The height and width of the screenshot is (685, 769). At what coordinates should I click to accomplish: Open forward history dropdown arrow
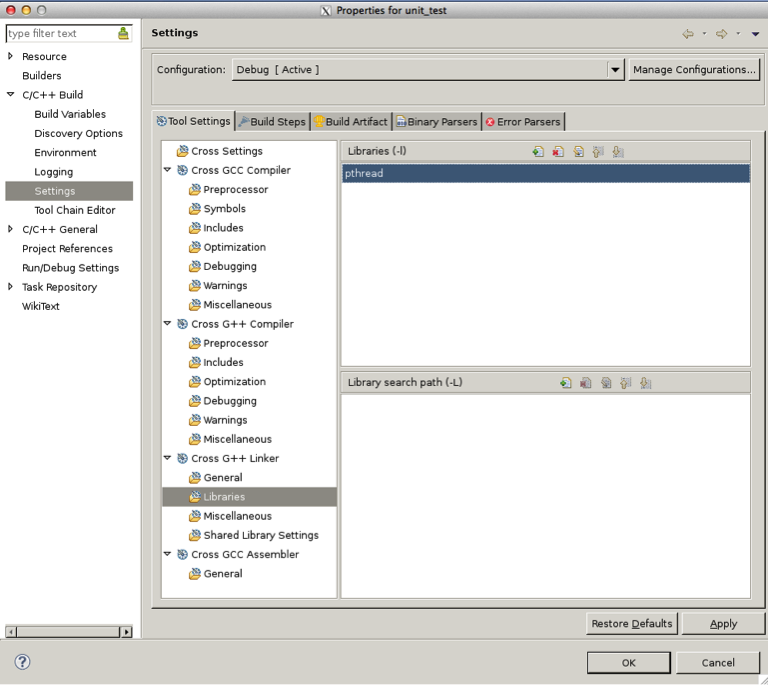(738, 34)
